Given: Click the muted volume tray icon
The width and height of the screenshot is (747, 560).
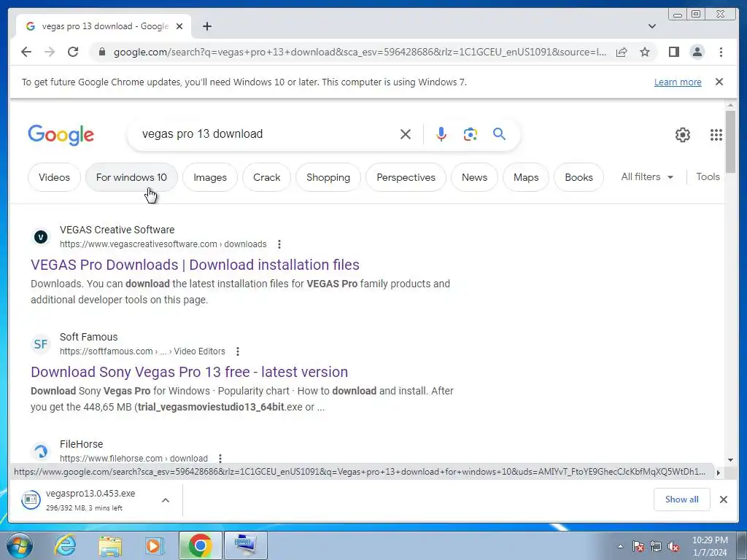Looking at the screenshot, I should point(673,547).
